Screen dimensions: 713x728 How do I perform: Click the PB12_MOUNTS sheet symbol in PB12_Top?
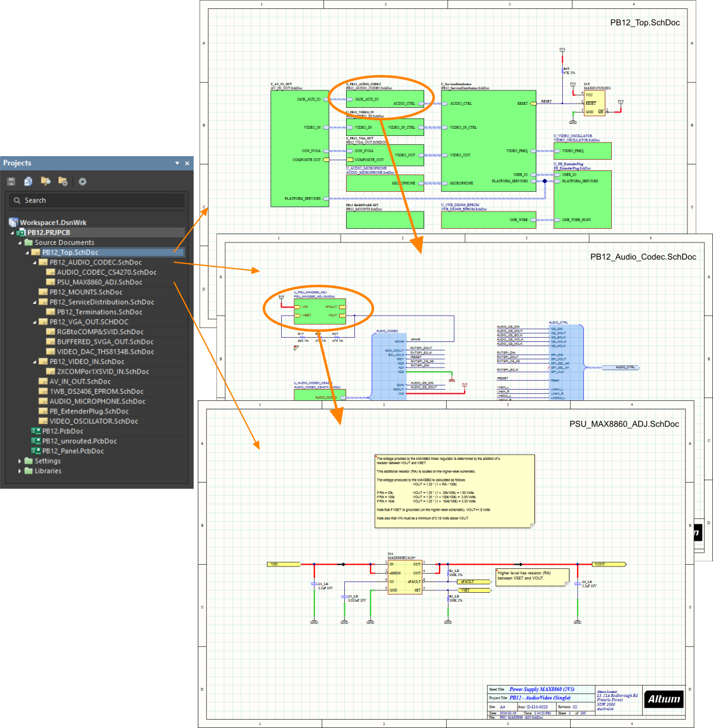click(385, 220)
